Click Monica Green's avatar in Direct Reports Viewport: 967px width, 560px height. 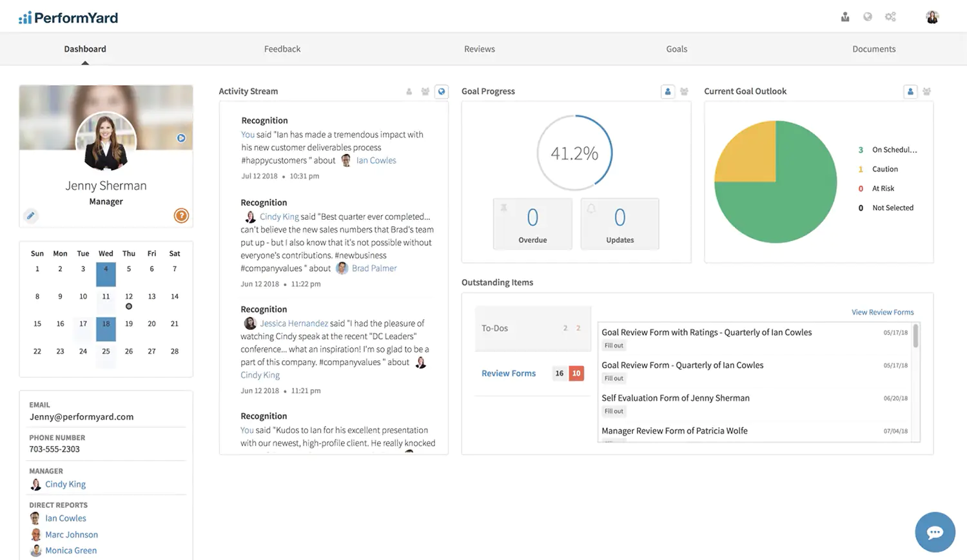[36, 550]
